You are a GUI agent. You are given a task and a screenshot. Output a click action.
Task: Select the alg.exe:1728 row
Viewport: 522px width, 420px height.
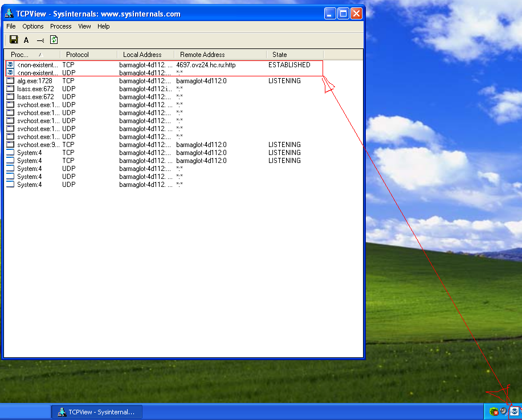pyautogui.click(x=164, y=81)
